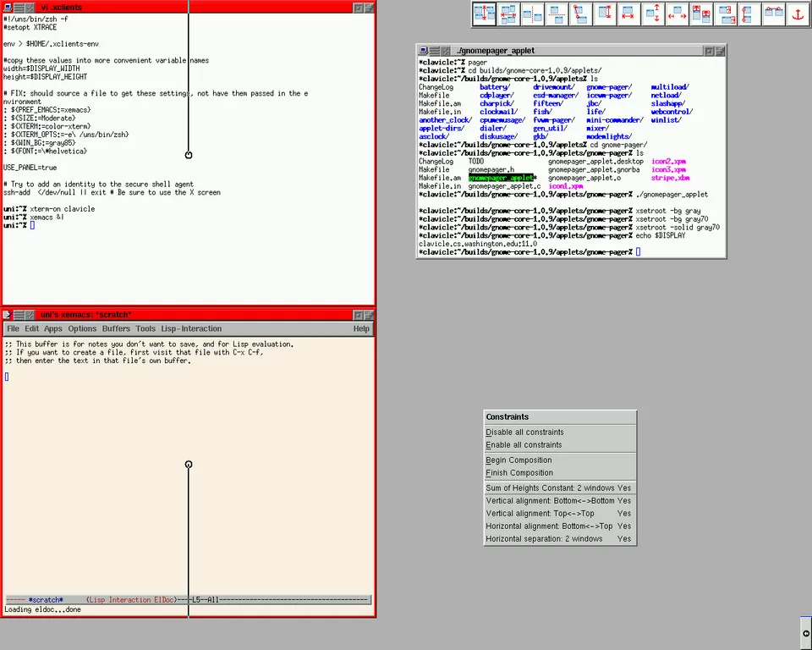The width and height of the screenshot is (812, 650).
Task: Click the far-right button in vi .xclients title bar
Action: coord(370,8)
